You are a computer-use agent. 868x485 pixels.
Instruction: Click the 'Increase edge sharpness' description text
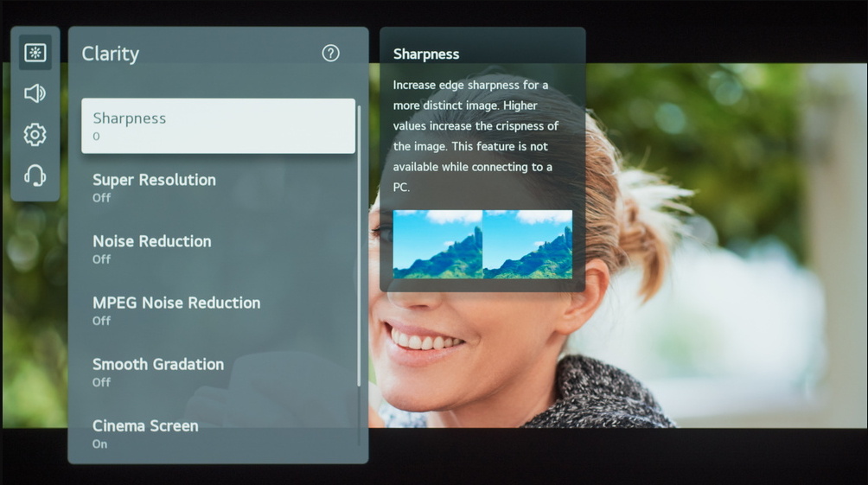click(x=475, y=136)
